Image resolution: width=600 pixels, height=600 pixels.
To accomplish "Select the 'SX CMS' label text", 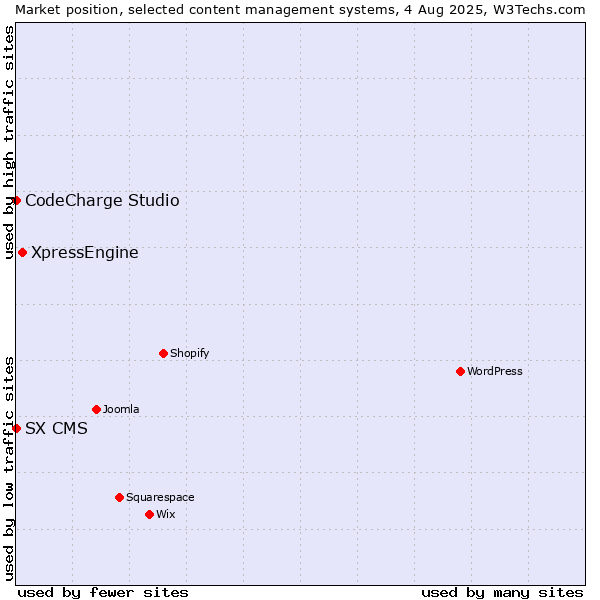I will 56,428.
